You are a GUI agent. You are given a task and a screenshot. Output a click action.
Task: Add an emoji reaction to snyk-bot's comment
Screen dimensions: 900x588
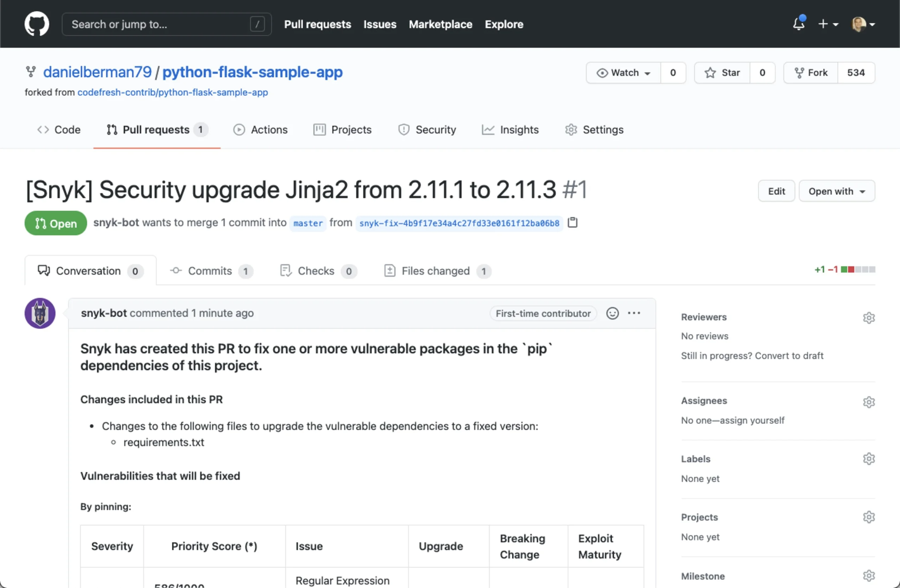[x=612, y=313]
